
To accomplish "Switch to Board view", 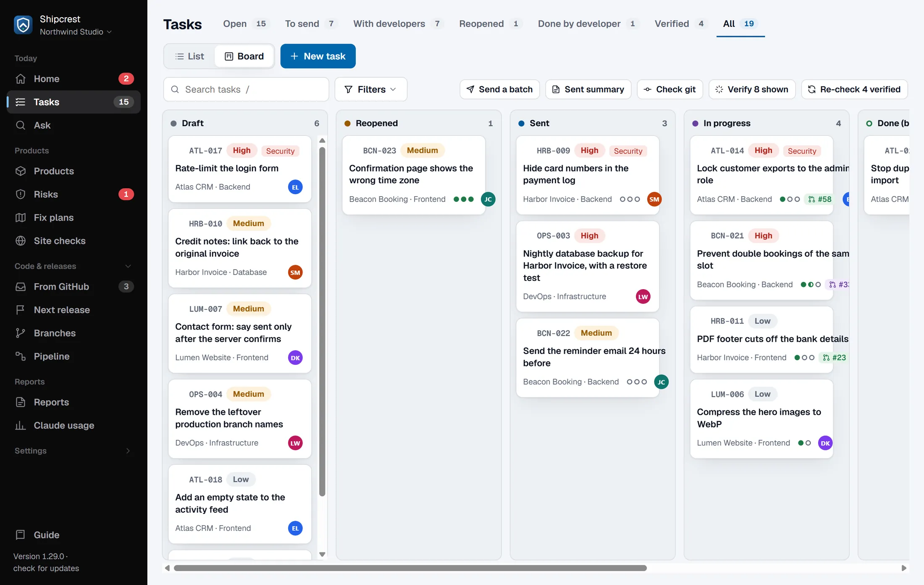I will pos(244,56).
